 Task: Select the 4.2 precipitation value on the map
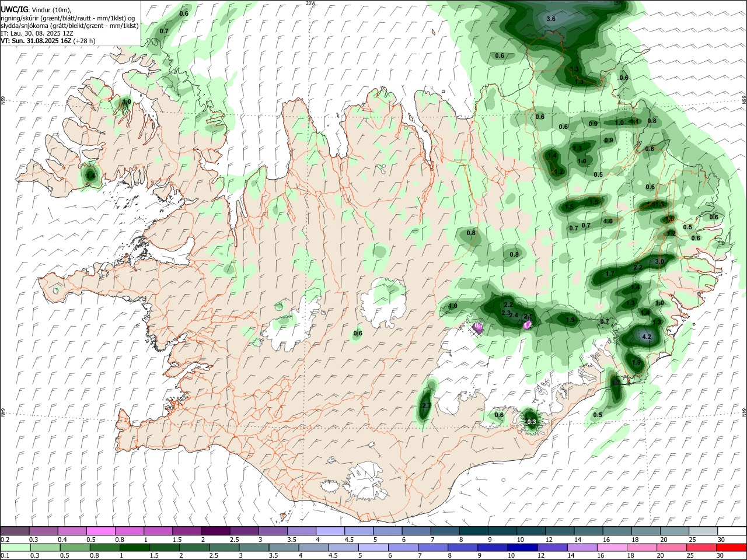click(x=646, y=337)
